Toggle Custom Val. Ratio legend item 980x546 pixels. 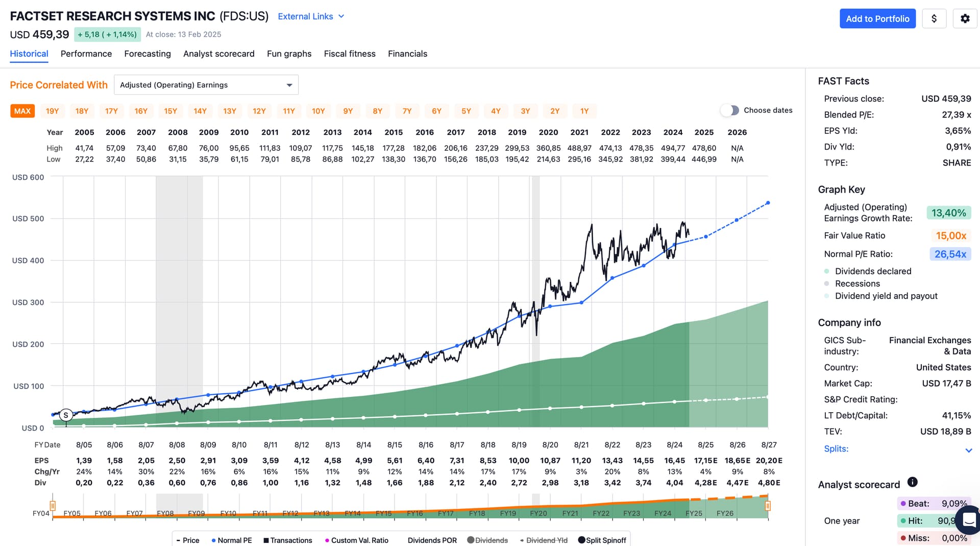tap(356, 540)
